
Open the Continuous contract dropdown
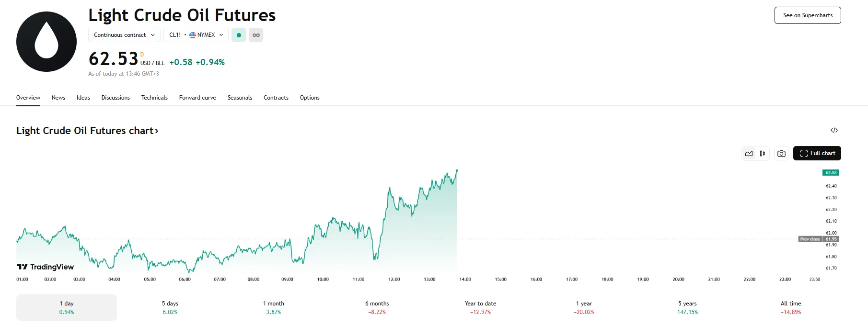point(124,34)
